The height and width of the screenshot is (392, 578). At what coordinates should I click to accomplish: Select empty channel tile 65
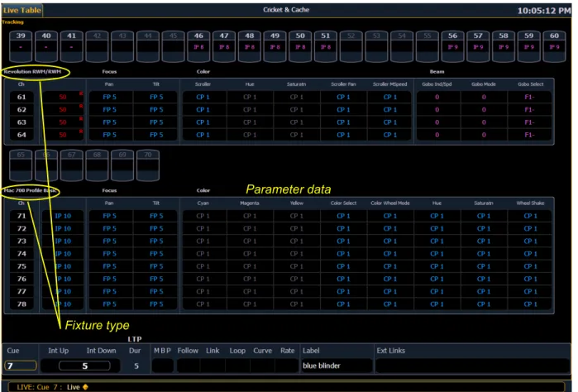click(21, 165)
